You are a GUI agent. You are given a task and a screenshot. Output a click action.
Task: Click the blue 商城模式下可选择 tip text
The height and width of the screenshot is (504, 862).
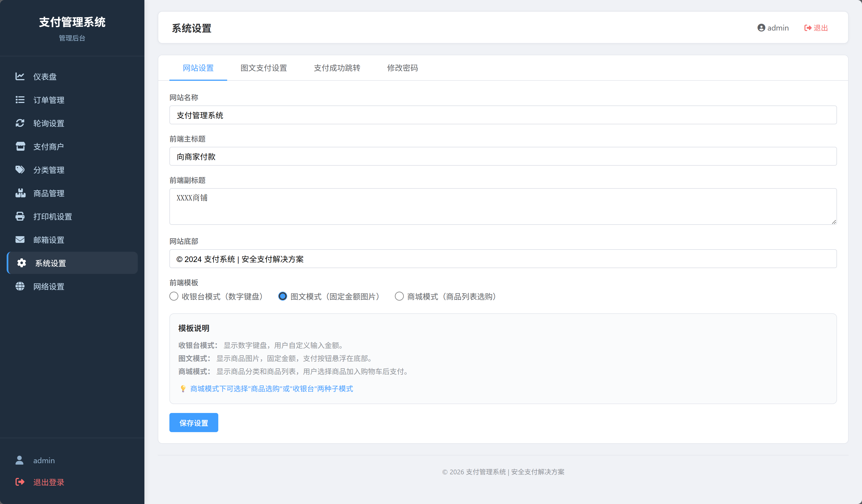[x=272, y=389]
